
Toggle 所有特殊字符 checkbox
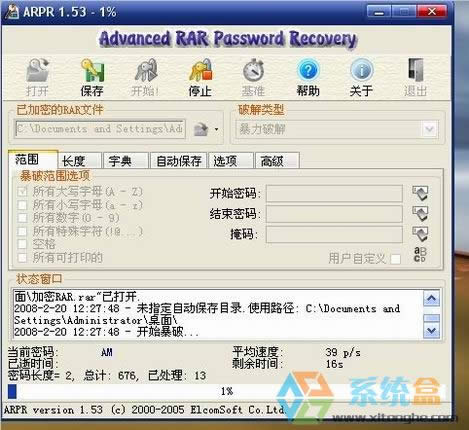pyautogui.click(x=22, y=231)
